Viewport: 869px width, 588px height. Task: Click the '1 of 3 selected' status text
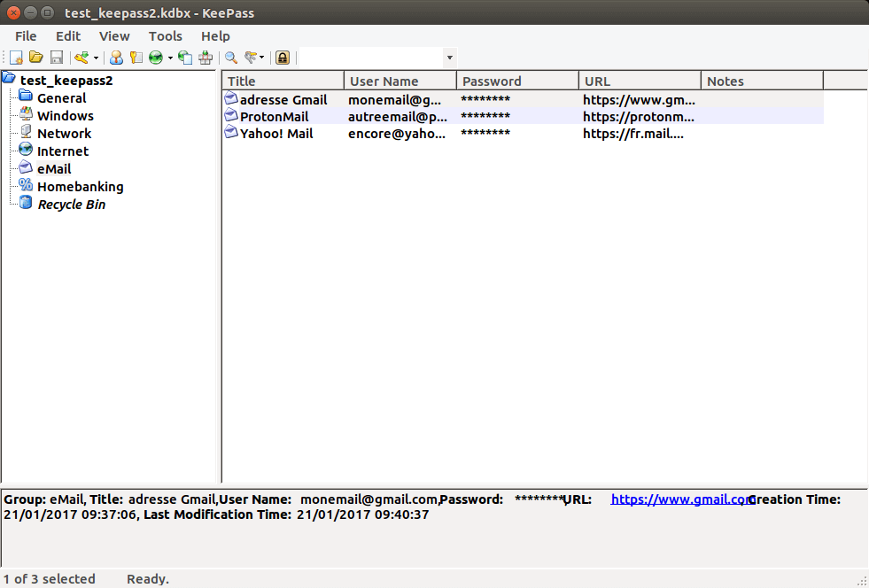coord(50,579)
